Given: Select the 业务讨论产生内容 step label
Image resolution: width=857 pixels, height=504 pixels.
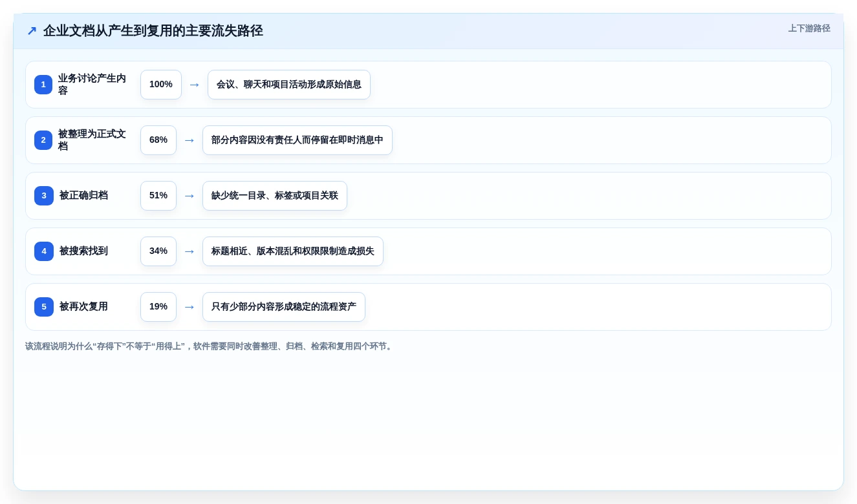Looking at the screenshot, I should pos(92,85).
